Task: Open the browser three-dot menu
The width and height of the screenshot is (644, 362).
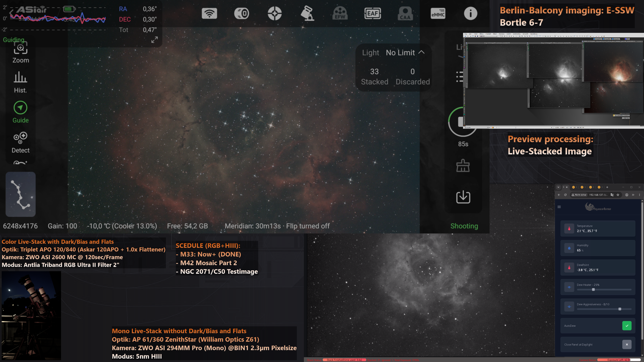Action: tap(639, 195)
